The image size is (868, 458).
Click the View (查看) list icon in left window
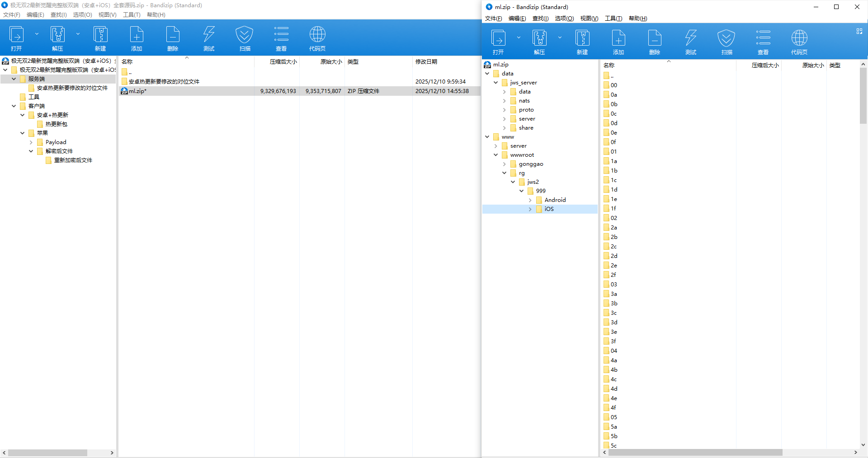281,35
